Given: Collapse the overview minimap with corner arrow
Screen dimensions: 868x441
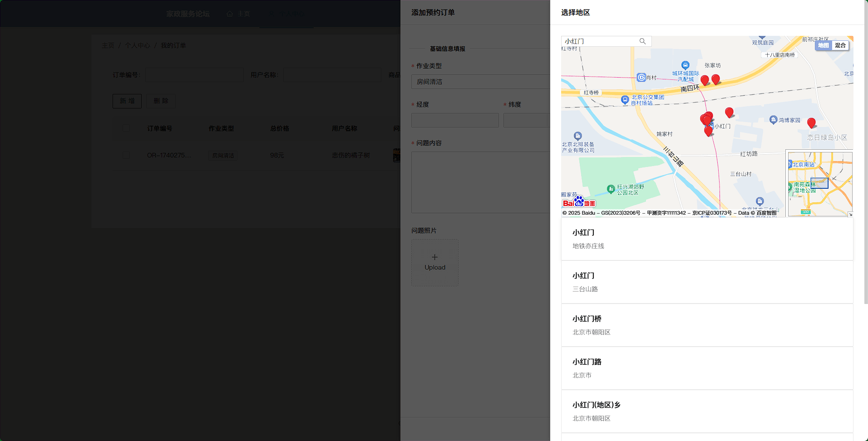Looking at the screenshot, I should [x=850, y=215].
